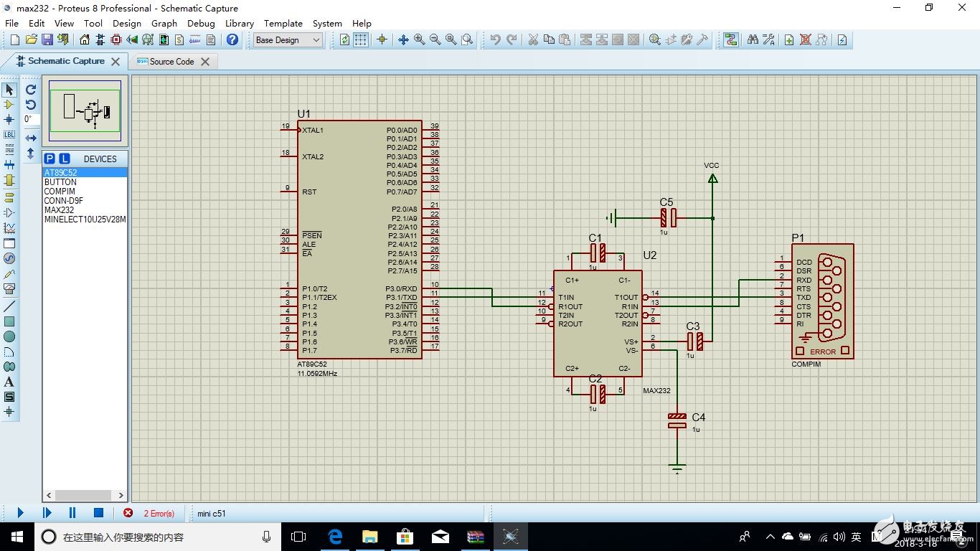Screen dimensions: 980x551
Task: Click the devices list horizontal scrollbar
Action: point(85,495)
